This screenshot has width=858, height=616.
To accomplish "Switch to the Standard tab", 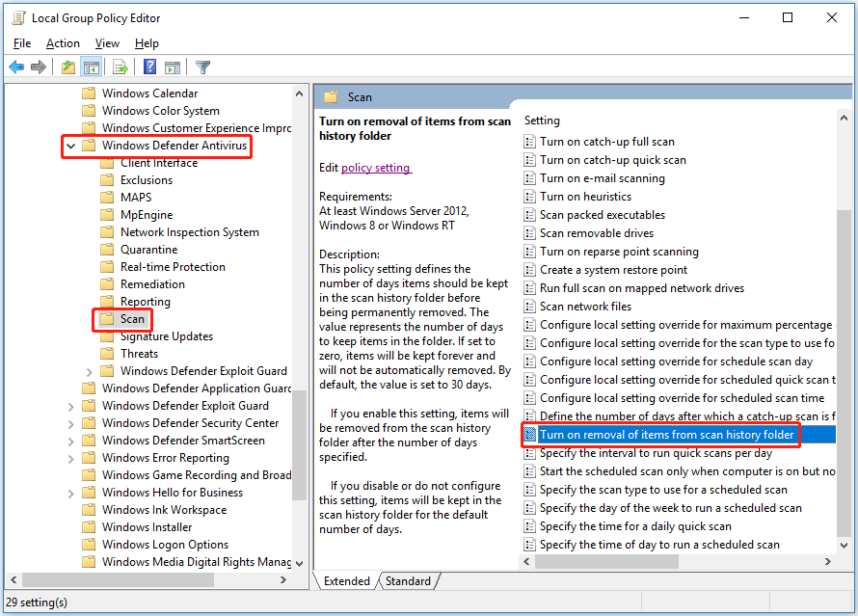I will pos(408,581).
